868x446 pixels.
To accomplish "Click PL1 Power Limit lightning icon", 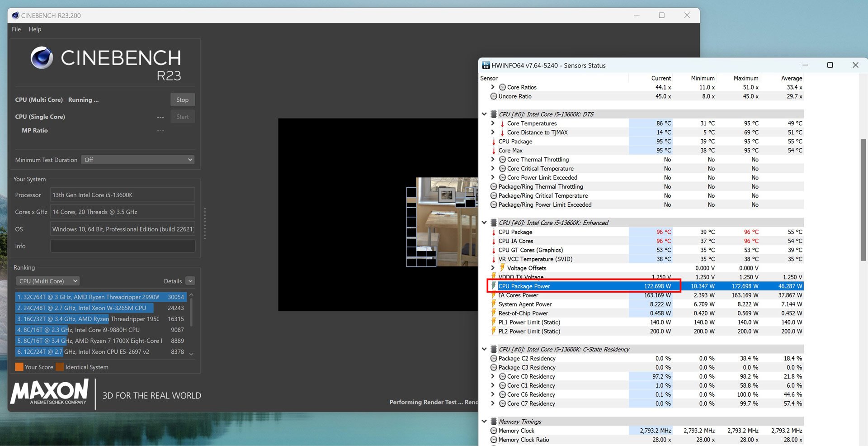I will pyautogui.click(x=494, y=322).
